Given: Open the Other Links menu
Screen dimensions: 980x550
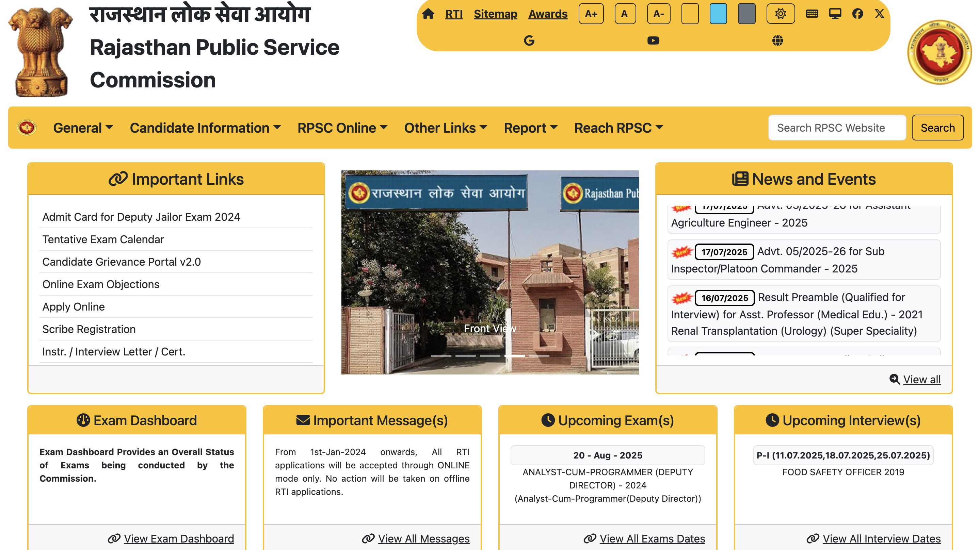Looking at the screenshot, I should tap(445, 128).
